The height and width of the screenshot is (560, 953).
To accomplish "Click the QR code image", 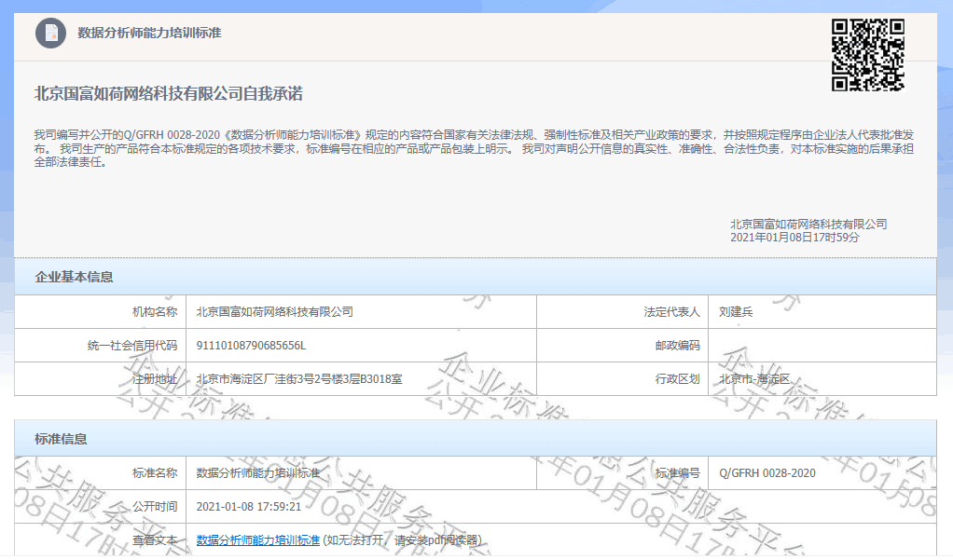I will tap(867, 55).
